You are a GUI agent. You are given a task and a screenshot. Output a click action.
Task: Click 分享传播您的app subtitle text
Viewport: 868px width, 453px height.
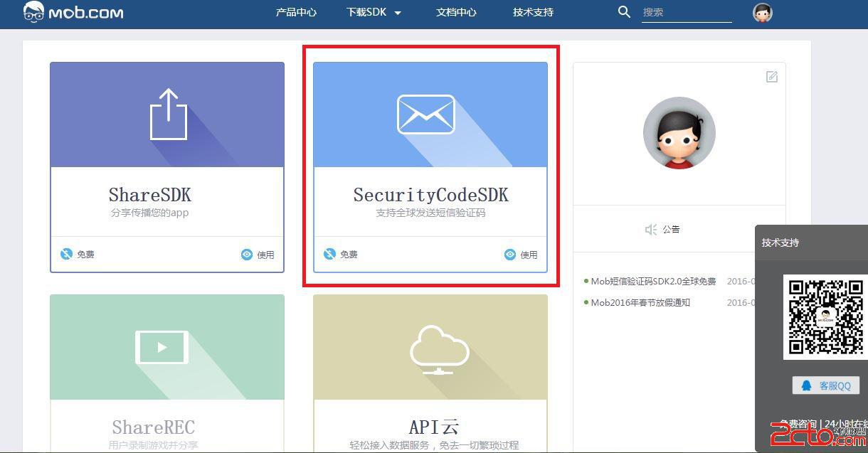click(149, 213)
